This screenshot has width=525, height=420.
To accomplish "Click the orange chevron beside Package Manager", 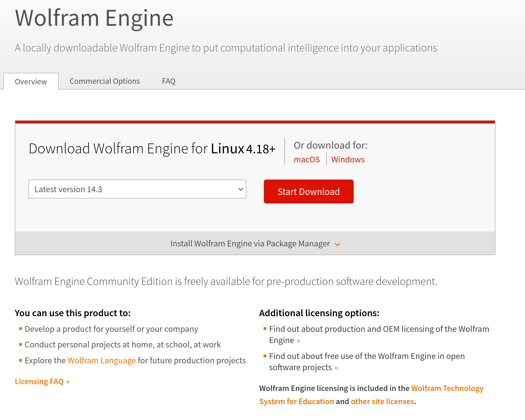I will click(x=337, y=244).
